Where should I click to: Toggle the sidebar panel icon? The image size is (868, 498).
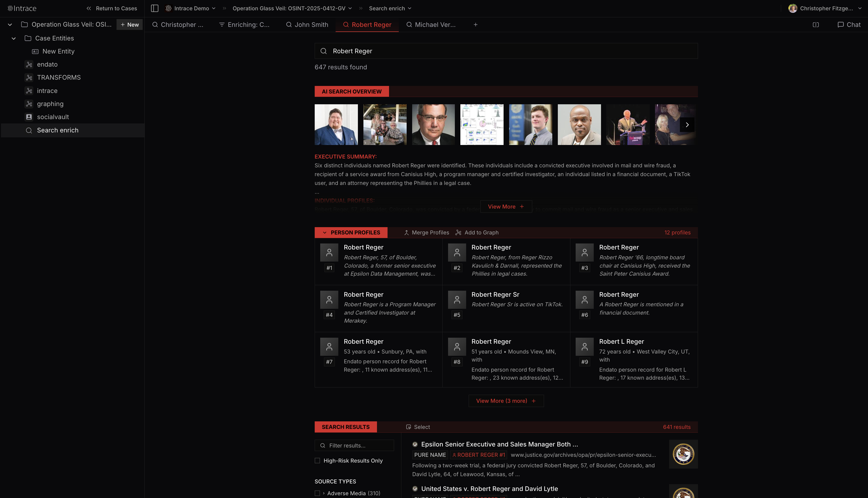pos(154,8)
